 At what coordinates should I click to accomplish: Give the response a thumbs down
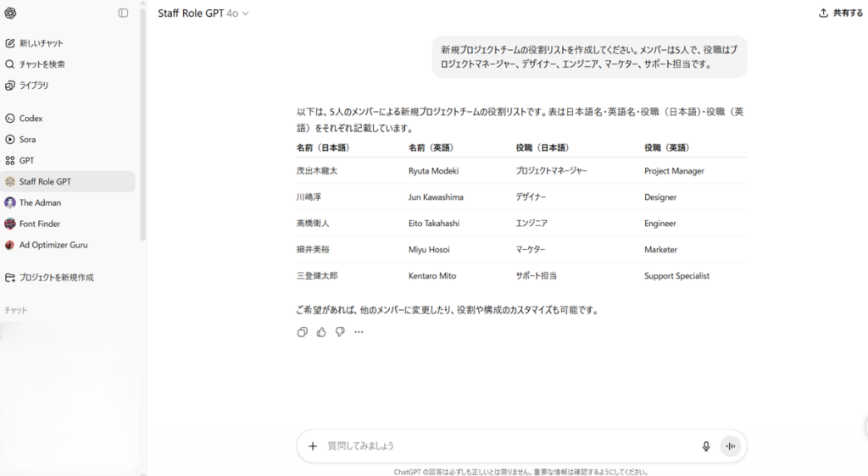(340, 332)
